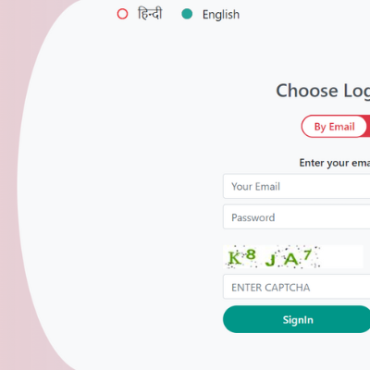Screen dimensions: 370x370
Task: Click the letter A in the captcha
Action: [291, 259]
